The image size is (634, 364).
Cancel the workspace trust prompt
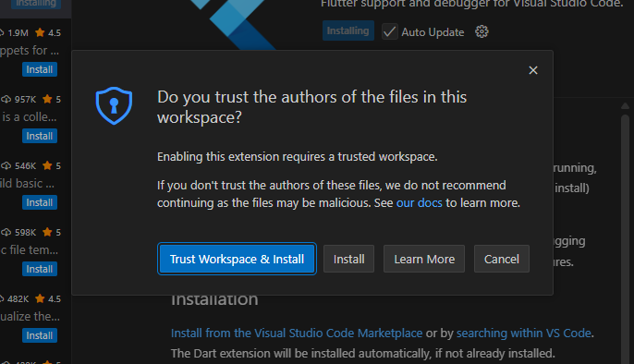click(x=502, y=259)
